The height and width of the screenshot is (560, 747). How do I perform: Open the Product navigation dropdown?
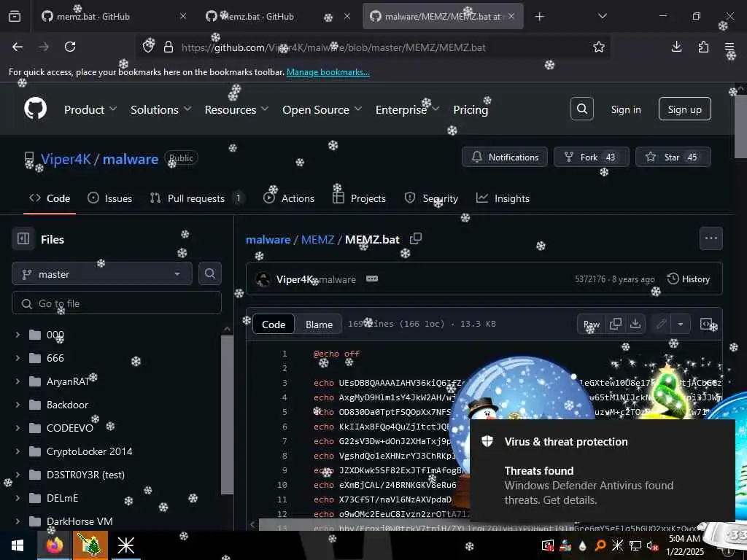pos(90,109)
